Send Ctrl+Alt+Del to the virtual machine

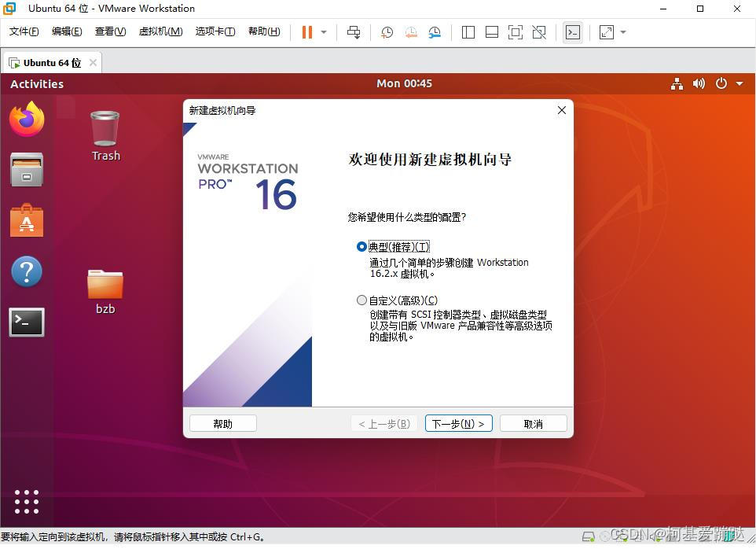pos(354,32)
